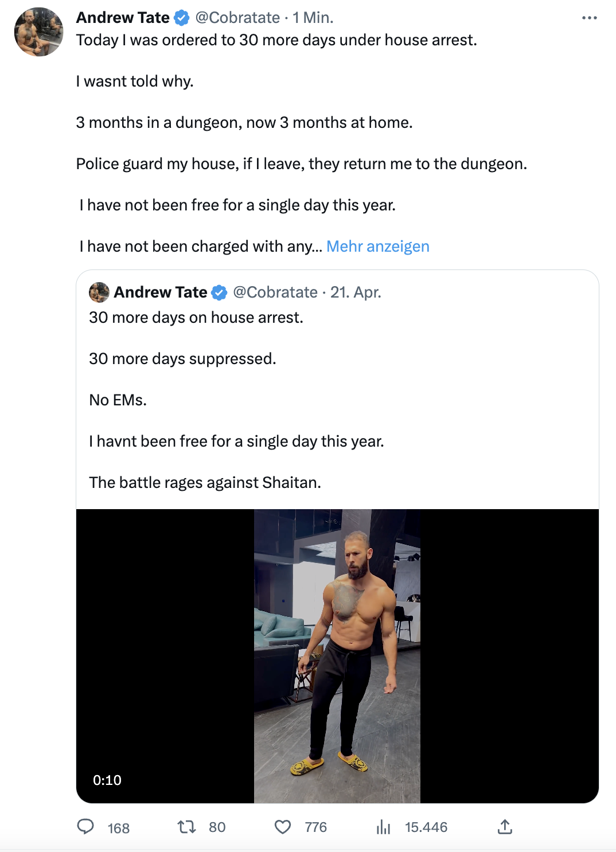Click the retweet arrows icon
Screen dimensions: 616x852
pyautogui.click(x=186, y=827)
